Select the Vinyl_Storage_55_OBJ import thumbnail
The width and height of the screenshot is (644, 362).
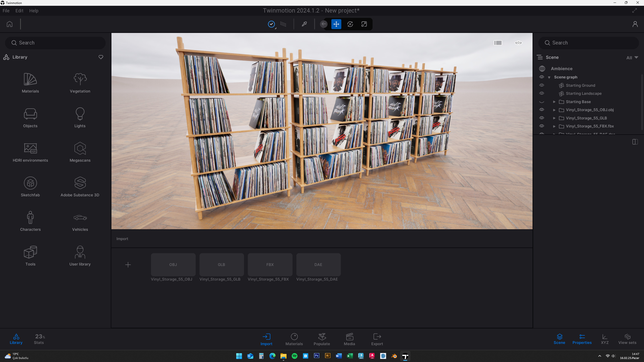[x=173, y=264]
